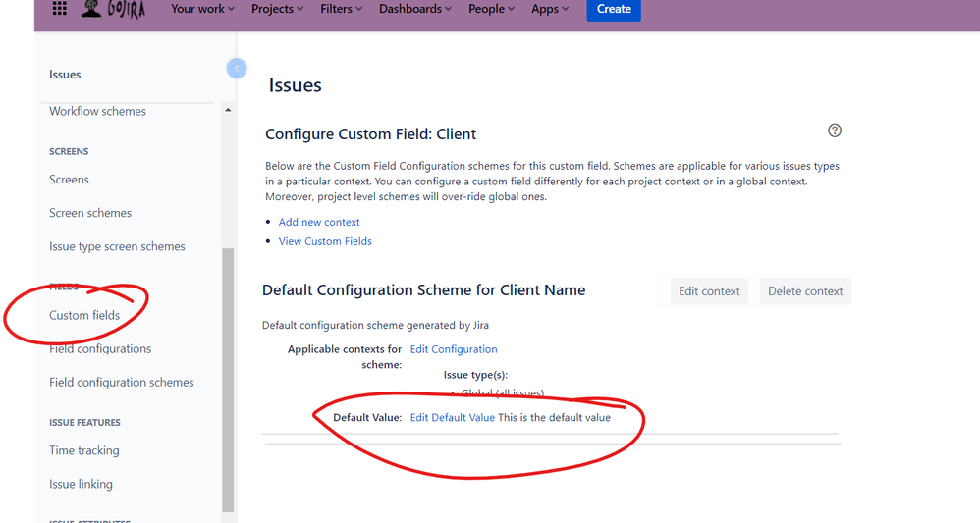Screen dimensions: 980x523
Task: Click the sidebar scrollbar thumb
Action: coord(228,380)
